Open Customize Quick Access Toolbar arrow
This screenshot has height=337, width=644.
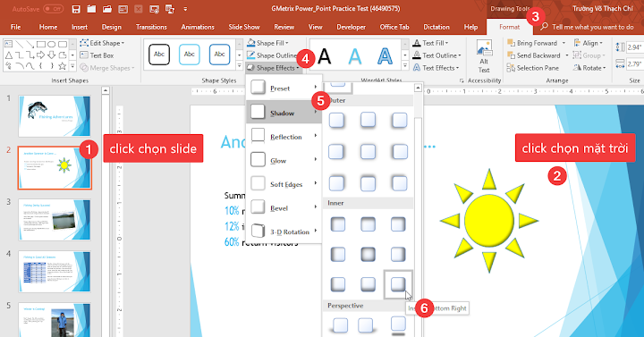185,9
